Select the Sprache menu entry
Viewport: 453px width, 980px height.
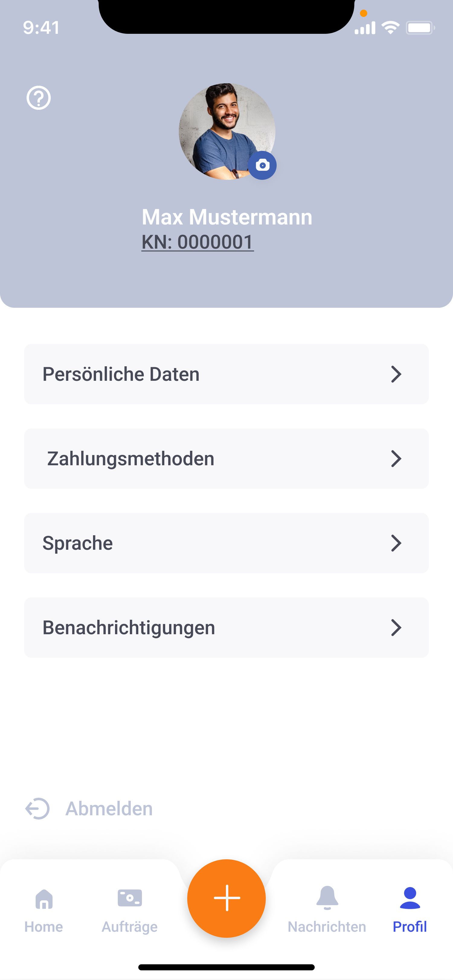click(78, 543)
